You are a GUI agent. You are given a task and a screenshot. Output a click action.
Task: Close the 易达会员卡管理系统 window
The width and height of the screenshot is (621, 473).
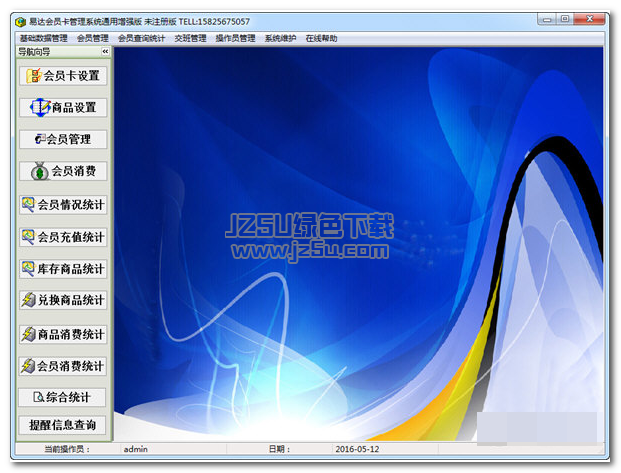pos(589,19)
